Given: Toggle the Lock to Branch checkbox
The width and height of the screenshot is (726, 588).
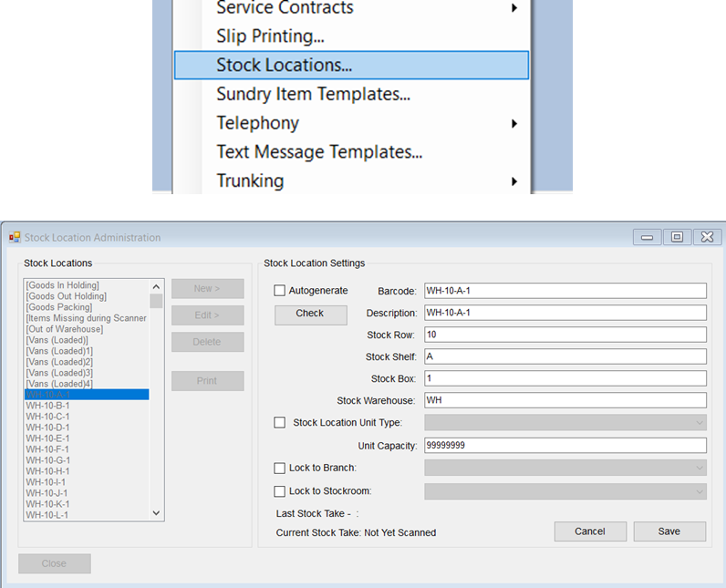Looking at the screenshot, I should click(x=280, y=469).
